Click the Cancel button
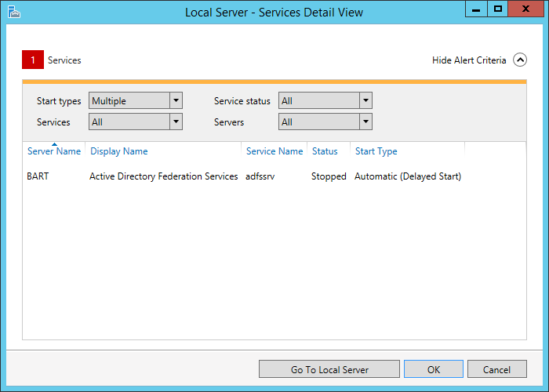This screenshot has height=392, width=549. tap(496, 369)
